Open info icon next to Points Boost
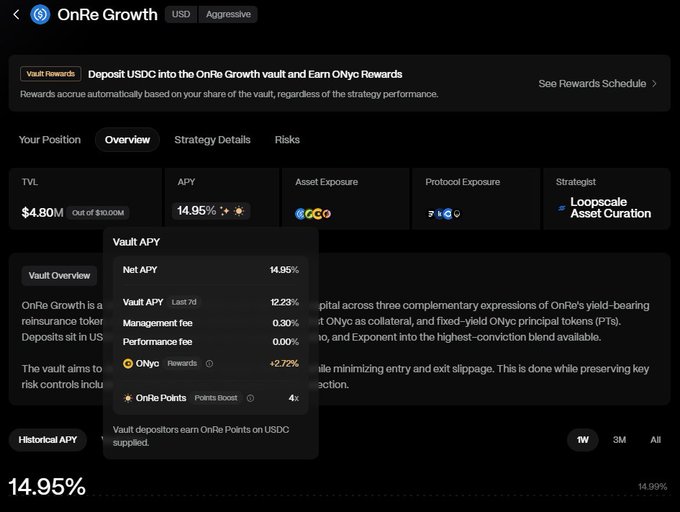Image resolution: width=680 pixels, height=512 pixels. point(250,398)
